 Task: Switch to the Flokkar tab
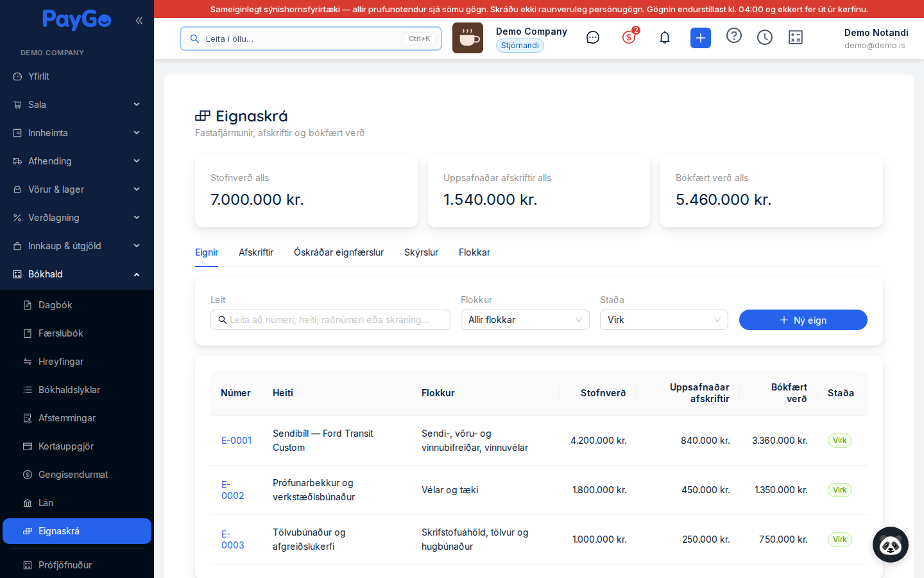(x=474, y=252)
